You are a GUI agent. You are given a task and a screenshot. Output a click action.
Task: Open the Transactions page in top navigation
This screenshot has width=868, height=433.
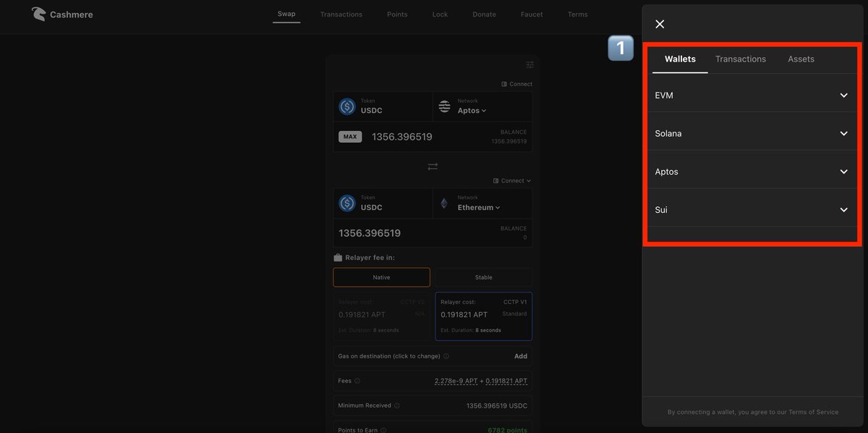point(341,14)
